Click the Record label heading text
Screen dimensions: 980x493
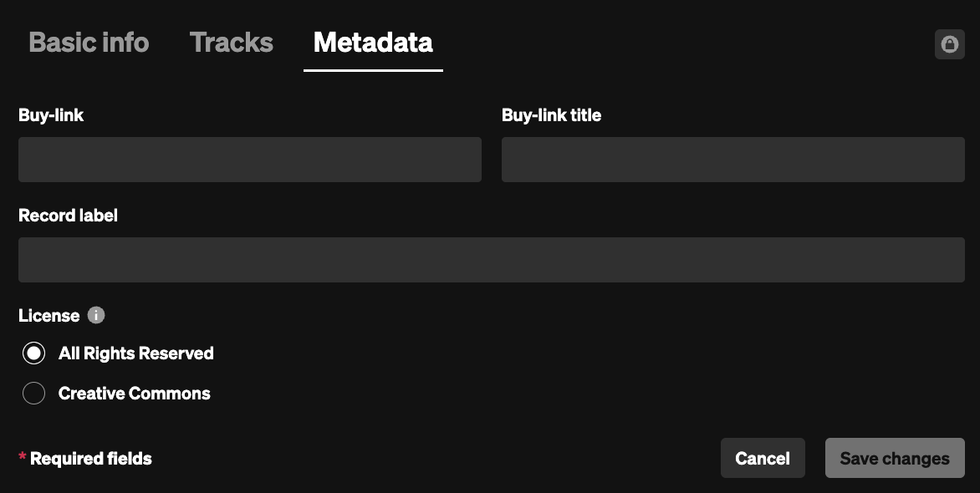pos(68,216)
